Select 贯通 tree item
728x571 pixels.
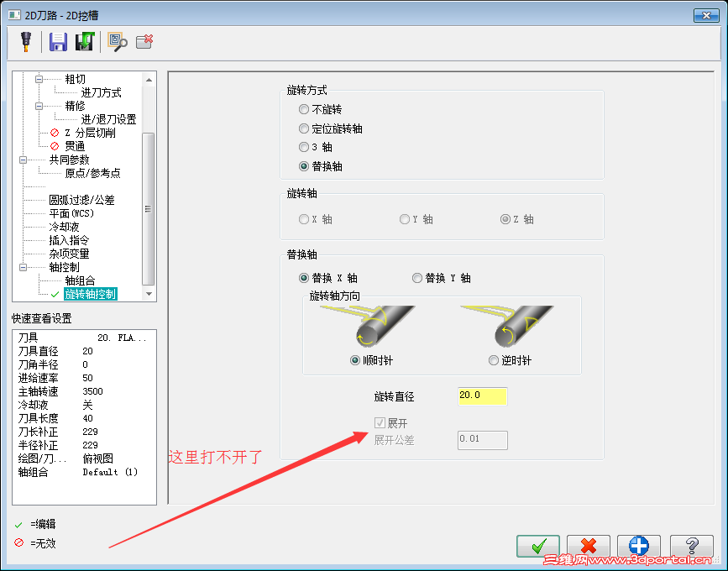coord(75,147)
